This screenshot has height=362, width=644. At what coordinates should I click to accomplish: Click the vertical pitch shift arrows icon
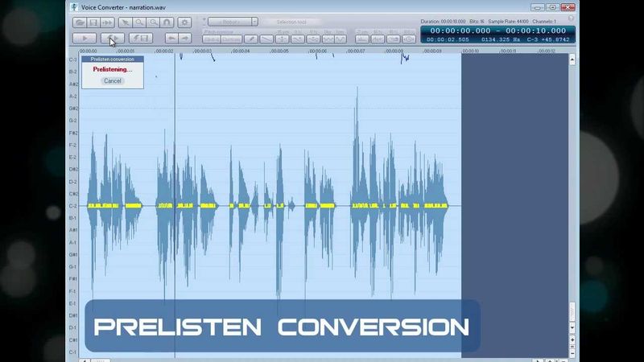pyautogui.click(x=283, y=39)
